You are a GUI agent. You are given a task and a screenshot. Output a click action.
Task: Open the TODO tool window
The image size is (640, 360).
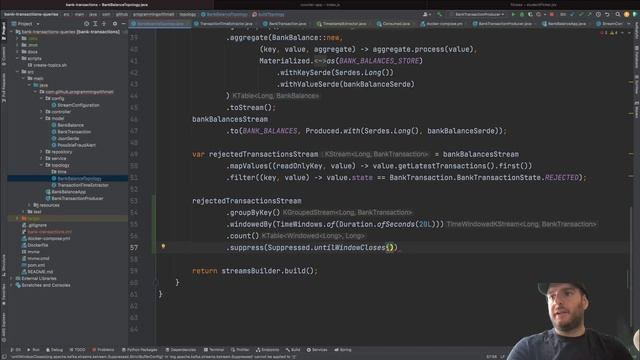click(x=78, y=350)
